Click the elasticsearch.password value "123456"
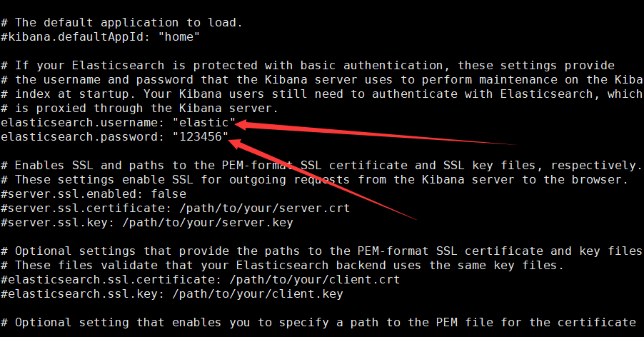644x337 pixels. [x=201, y=136]
